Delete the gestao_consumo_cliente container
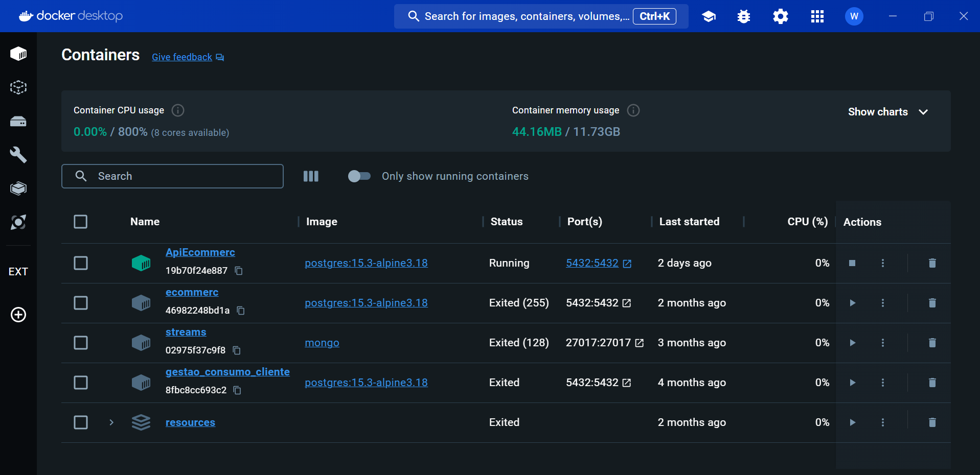Image resolution: width=980 pixels, height=475 pixels. click(x=932, y=383)
